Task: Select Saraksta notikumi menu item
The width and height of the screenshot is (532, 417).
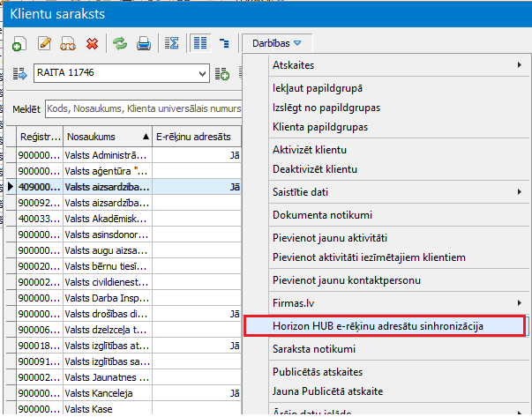Action: click(397, 349)
